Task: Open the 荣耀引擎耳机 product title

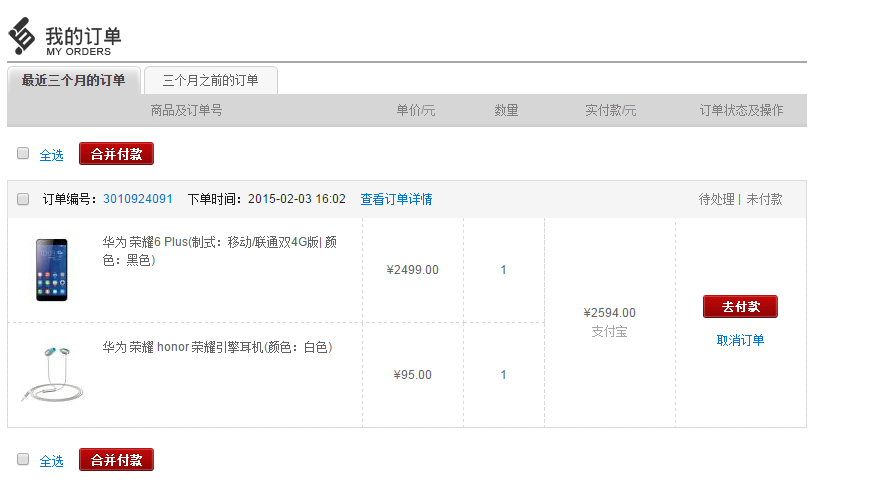Action: pos(217,347)
